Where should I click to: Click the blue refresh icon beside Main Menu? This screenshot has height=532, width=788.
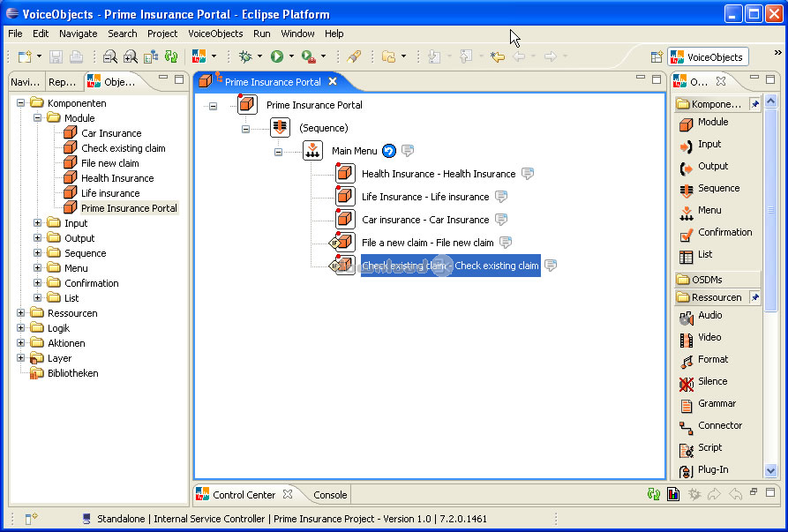[389, 151]
